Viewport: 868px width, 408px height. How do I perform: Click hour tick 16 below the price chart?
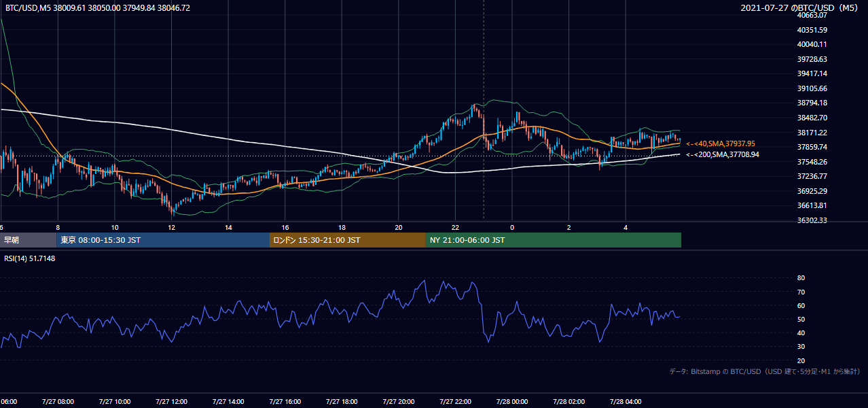[x=285, y=228]
